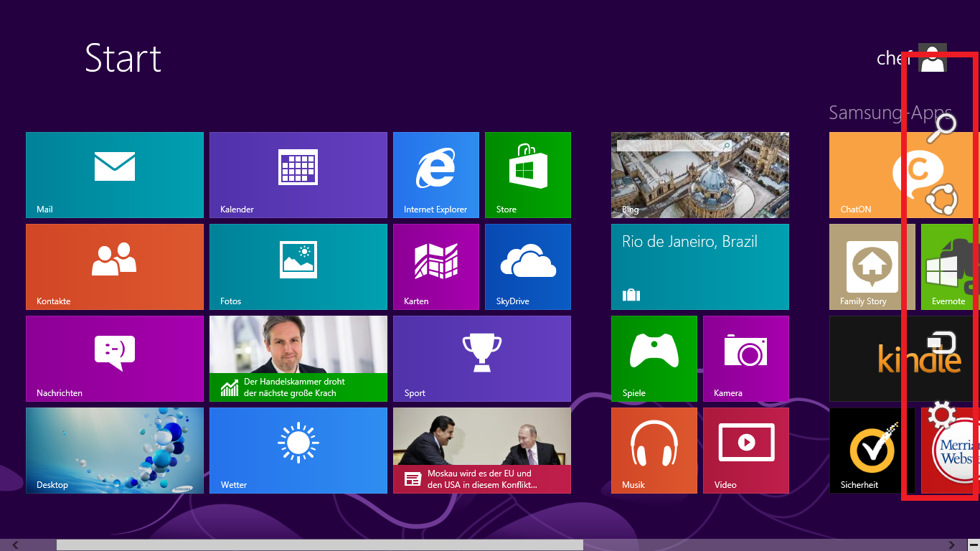Open the Kalender tile

[298, 174]
